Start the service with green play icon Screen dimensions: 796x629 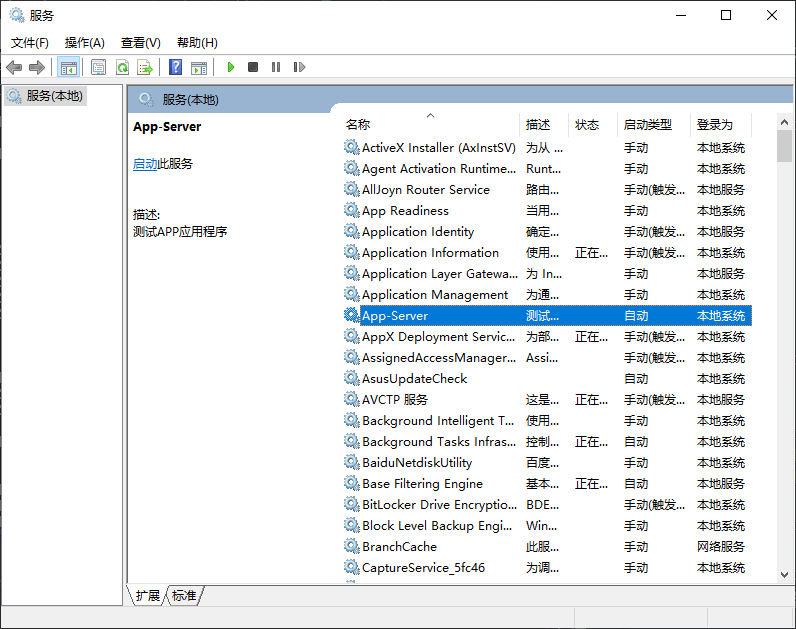pyautogui.click(x=231, y=67)
